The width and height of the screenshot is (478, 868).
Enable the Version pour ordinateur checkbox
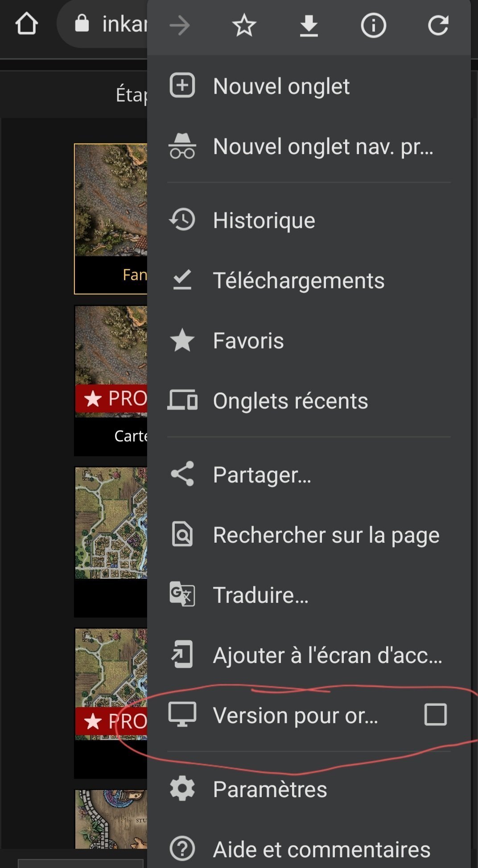[435, 715]
